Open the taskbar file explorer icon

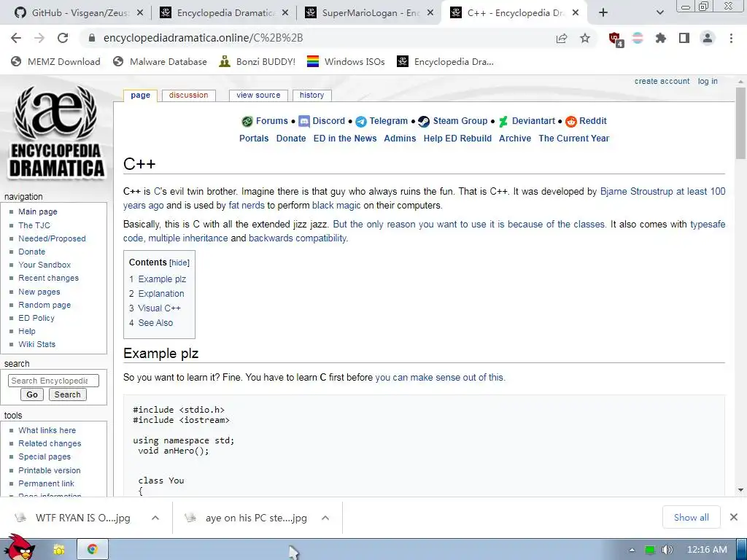[58, 550]
